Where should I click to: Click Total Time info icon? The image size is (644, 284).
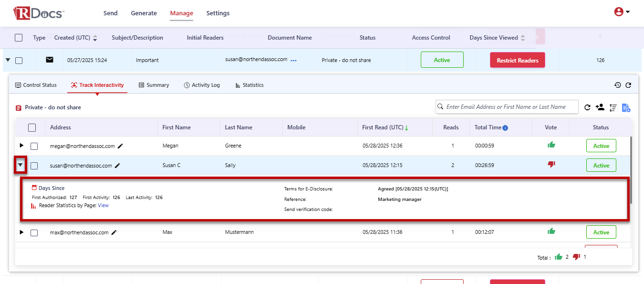(x=505, y=128)
